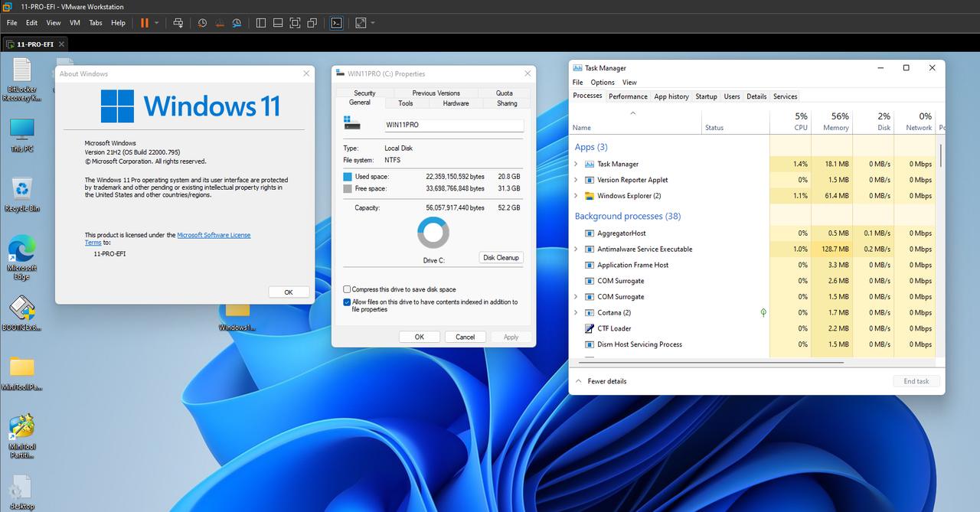Open the VMware VM menu

pyautogui.click(x=75, y=23)
